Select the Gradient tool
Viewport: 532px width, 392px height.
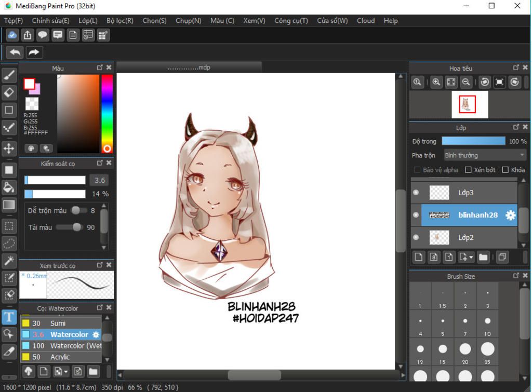pyautogui.click(x=9, y=205)
